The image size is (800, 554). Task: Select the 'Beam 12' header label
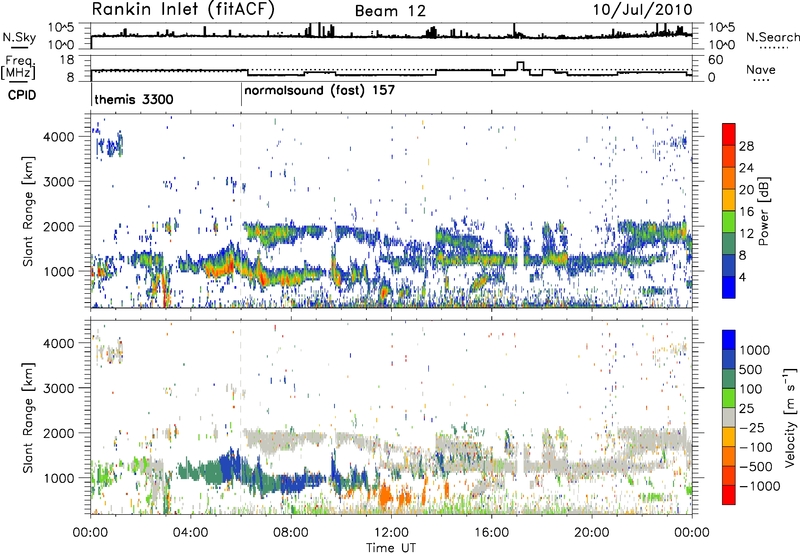click(x=390, y=11)
